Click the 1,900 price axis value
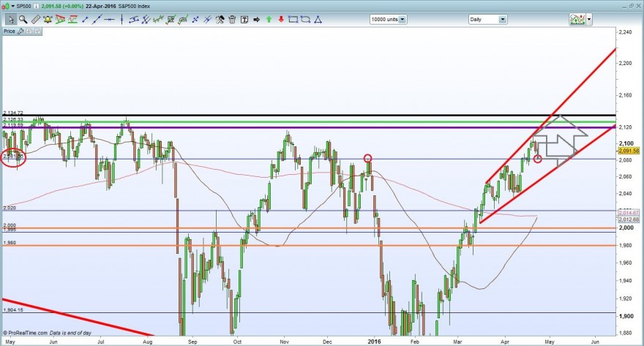 625,316
